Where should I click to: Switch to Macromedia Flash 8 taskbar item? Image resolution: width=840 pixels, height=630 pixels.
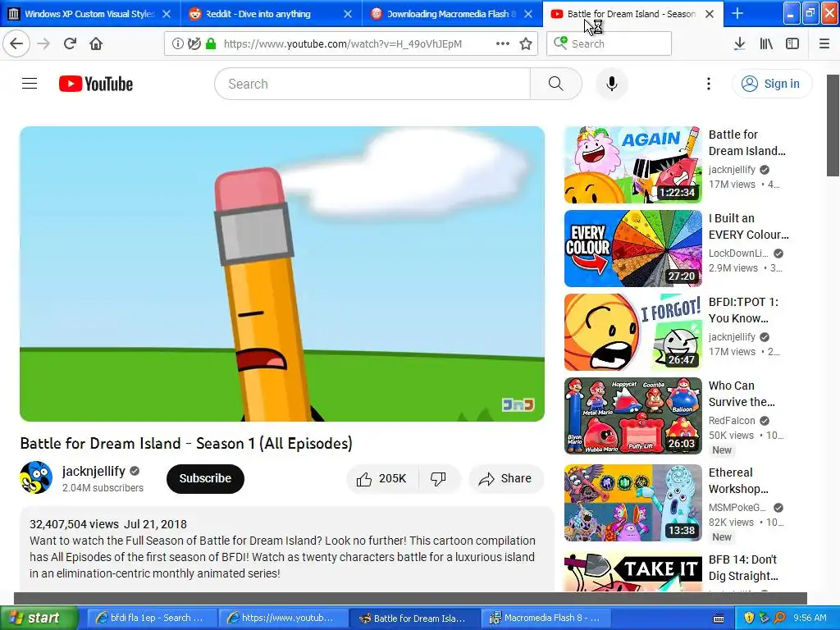tap(544, 618)
